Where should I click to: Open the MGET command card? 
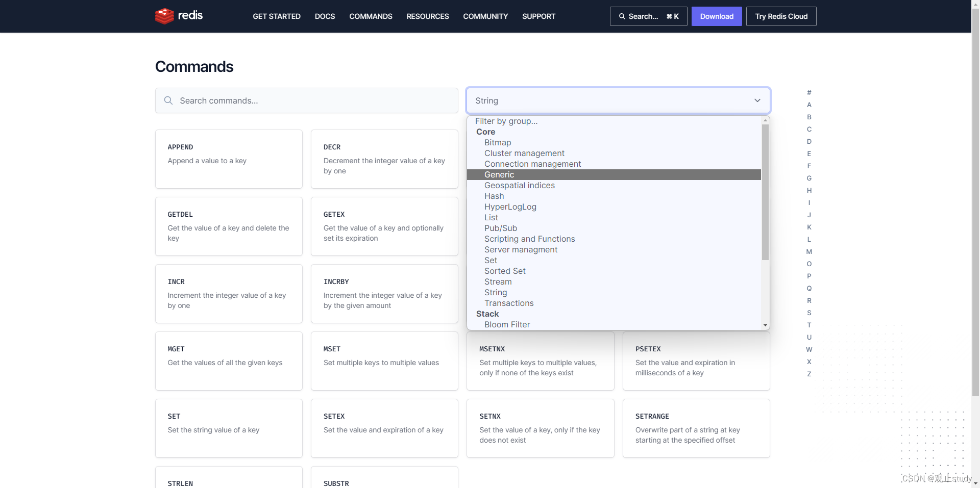click(x=229, y=361)
